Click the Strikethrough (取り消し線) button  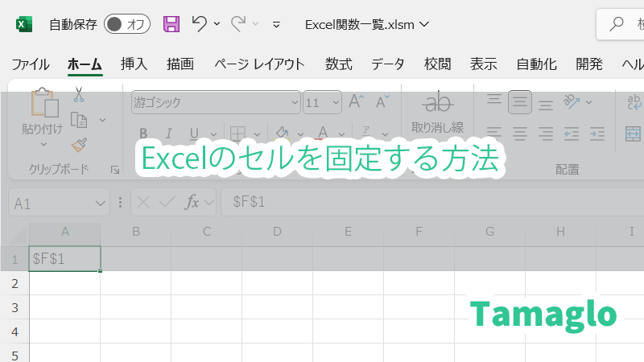tap(437, 113)
